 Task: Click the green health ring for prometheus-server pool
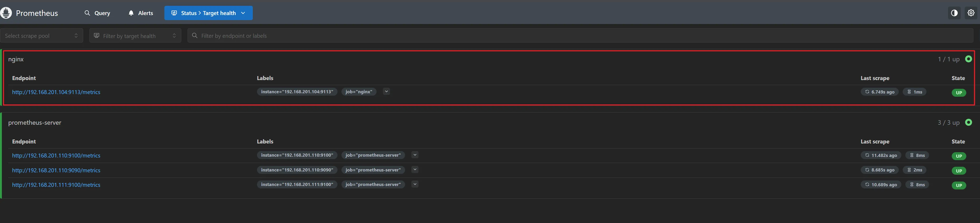tap(969, 122)
